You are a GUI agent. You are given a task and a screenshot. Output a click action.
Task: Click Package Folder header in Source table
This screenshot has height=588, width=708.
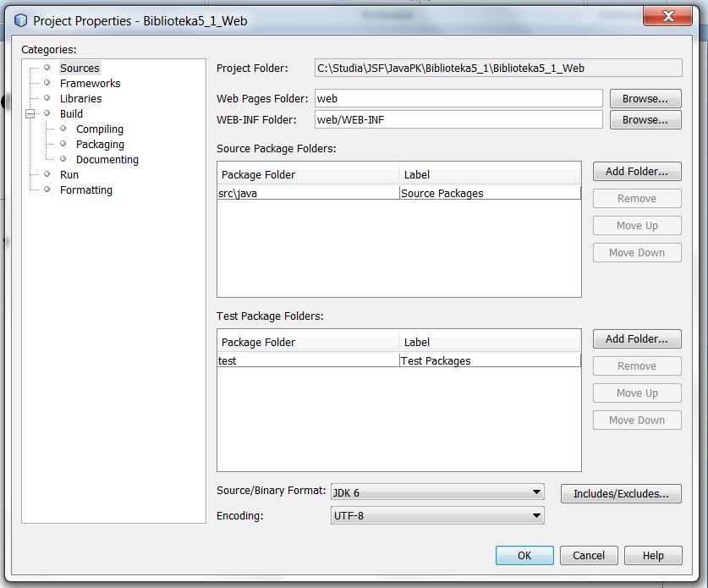(x=308, y=175)
